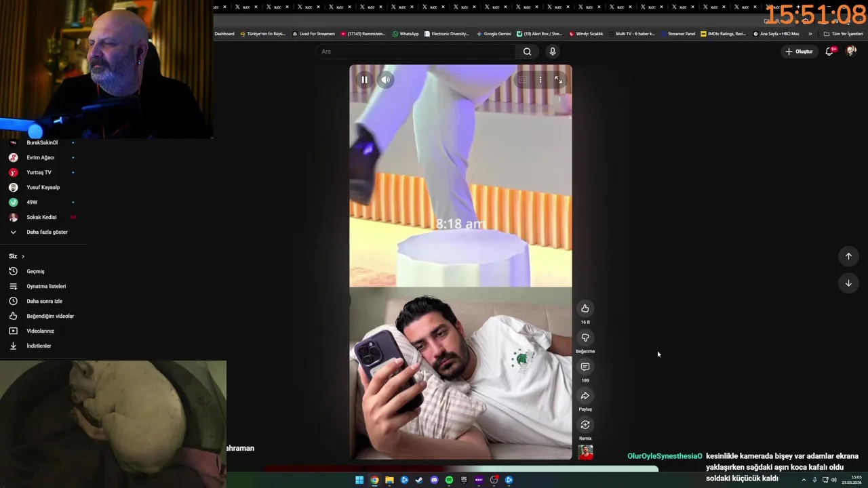Open the Tüm Yer İşaretleri folder

coord(843,34)
